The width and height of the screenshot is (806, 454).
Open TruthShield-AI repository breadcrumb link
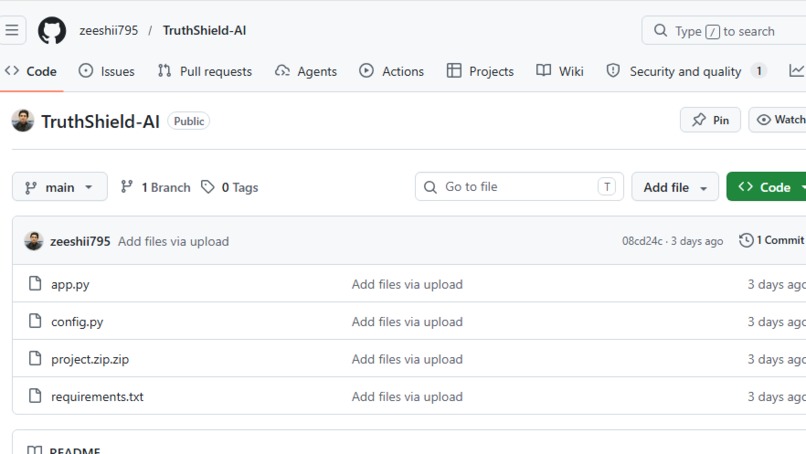[x=204, y=30]
